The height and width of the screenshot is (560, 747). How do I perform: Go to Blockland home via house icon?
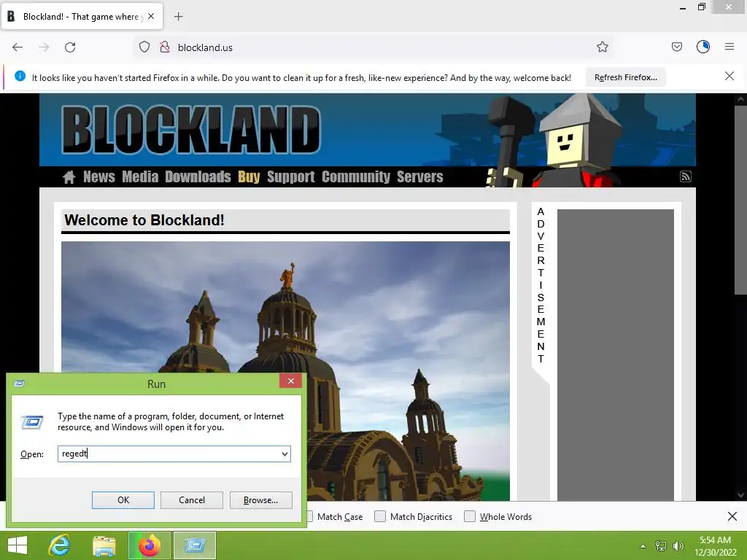point(69,177)
